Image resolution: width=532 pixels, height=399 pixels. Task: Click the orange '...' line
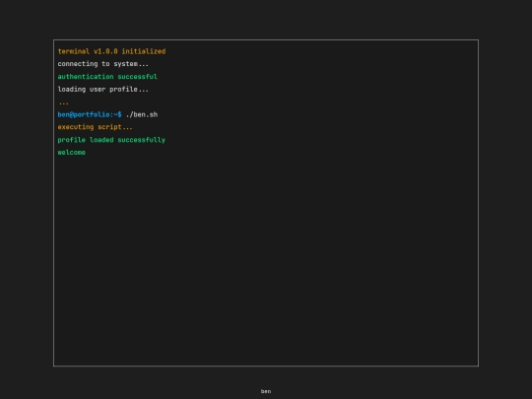[63, 103]
